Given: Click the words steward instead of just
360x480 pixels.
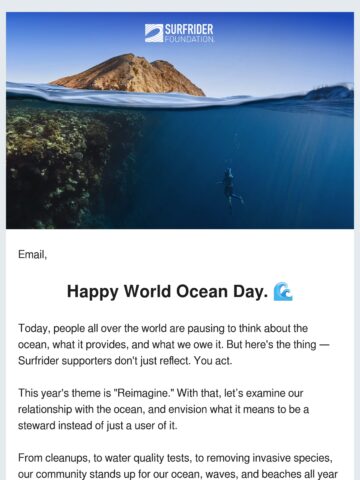Looking at the screenshot, I should 69,425.
